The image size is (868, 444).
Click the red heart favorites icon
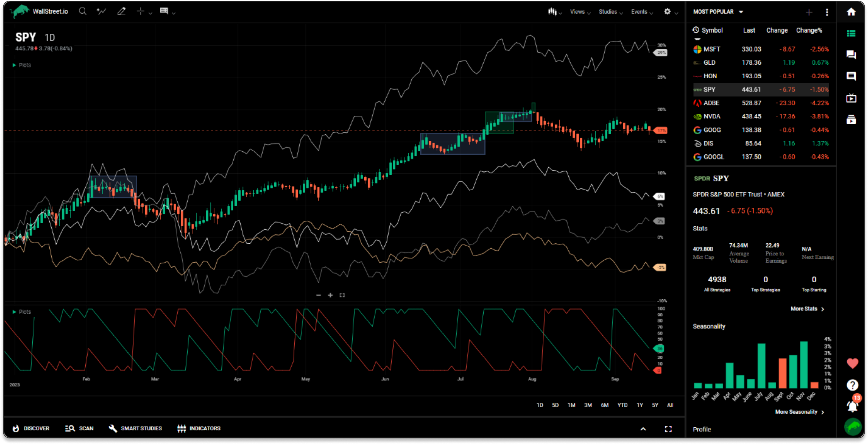pyautogui.click(x=852, y=363)
